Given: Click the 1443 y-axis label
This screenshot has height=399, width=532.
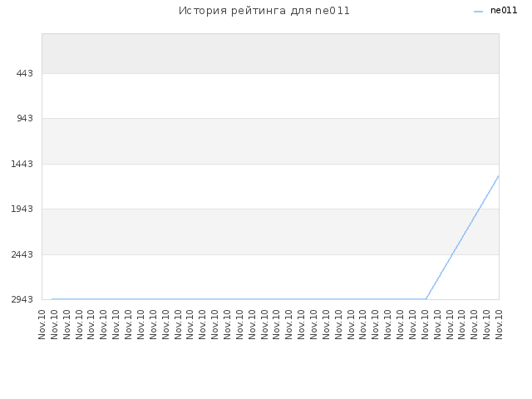Looking at the screenshot, I should coord(22,164).
